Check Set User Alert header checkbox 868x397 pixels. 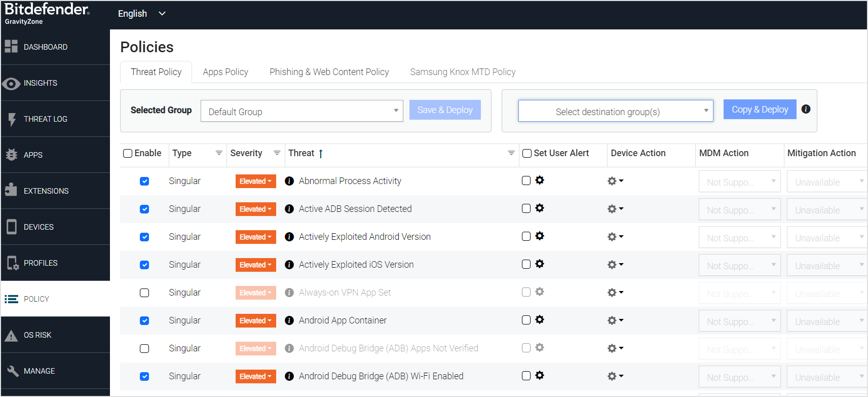click(x=527, y=153)
